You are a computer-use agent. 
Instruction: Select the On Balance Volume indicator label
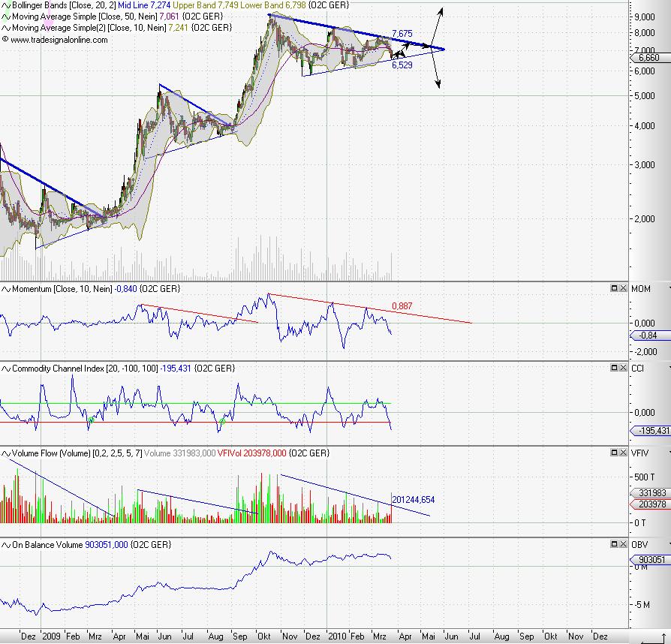[x=44, y=544]
